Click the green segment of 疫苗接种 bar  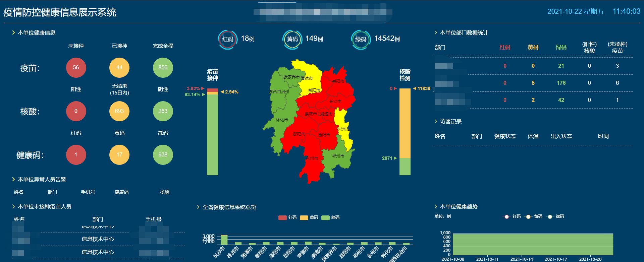(x=212, y=135)
